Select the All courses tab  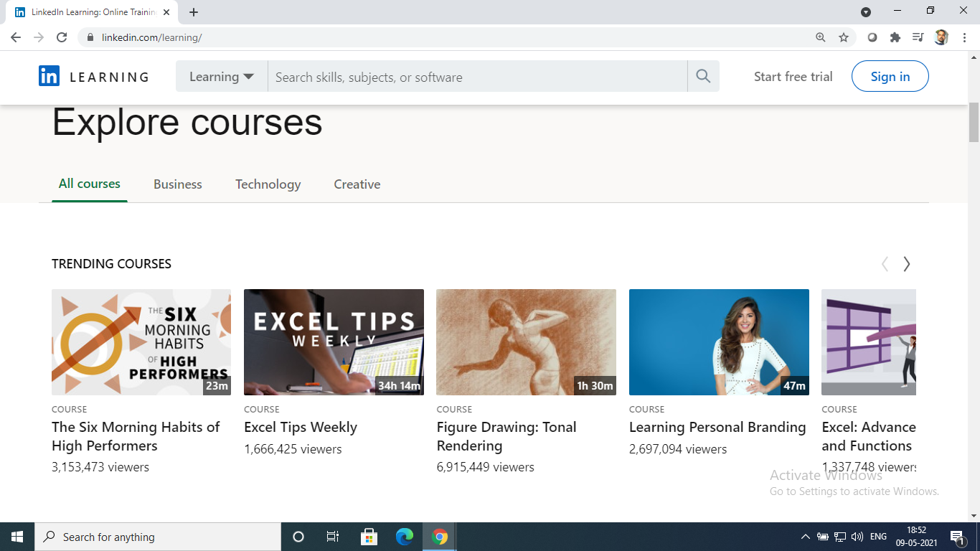click(90, 184)
